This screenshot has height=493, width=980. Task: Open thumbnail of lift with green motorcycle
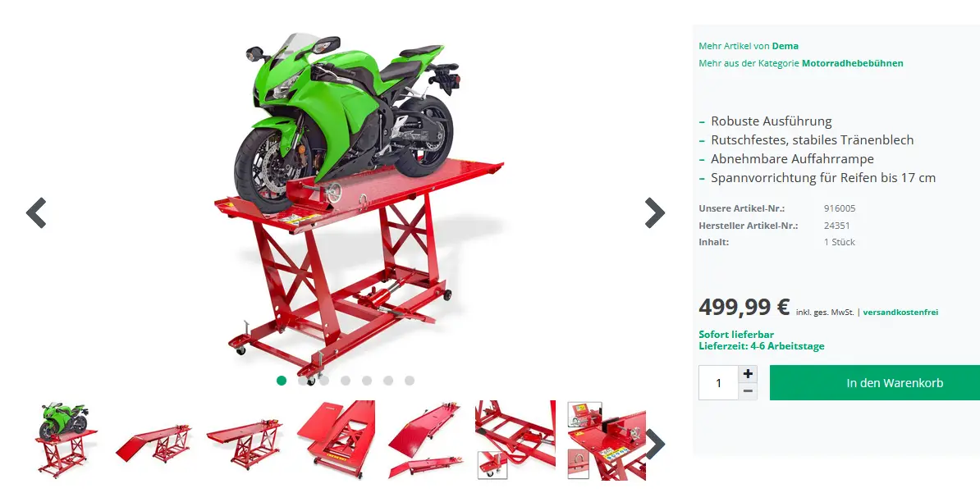click(66, 441)
